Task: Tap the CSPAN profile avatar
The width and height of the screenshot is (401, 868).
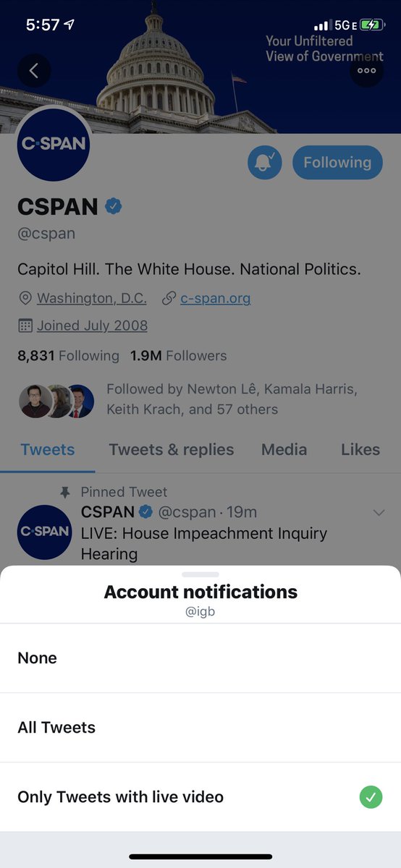Action: click(52, 144)
